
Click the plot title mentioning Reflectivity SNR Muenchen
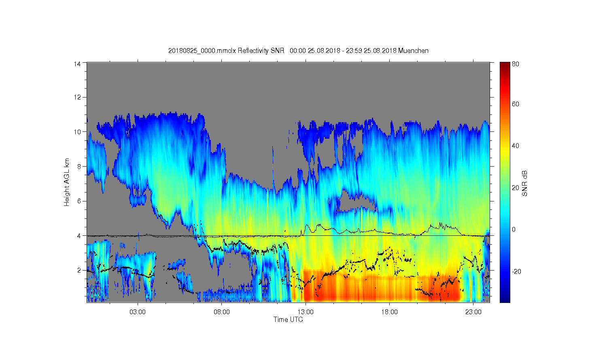298,51
